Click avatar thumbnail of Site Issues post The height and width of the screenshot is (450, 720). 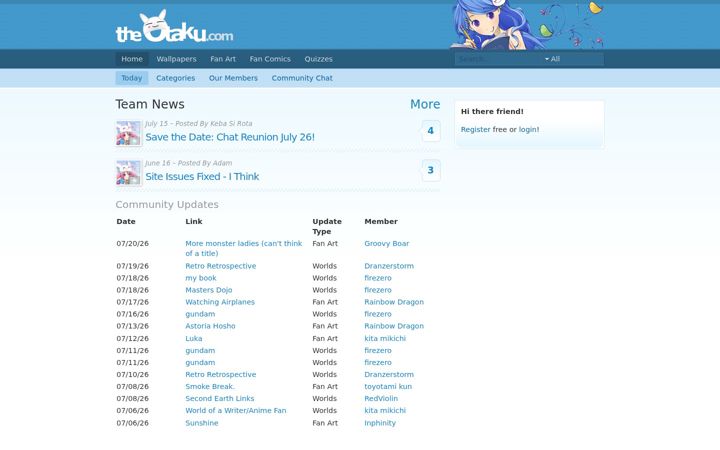coord(129,173)
